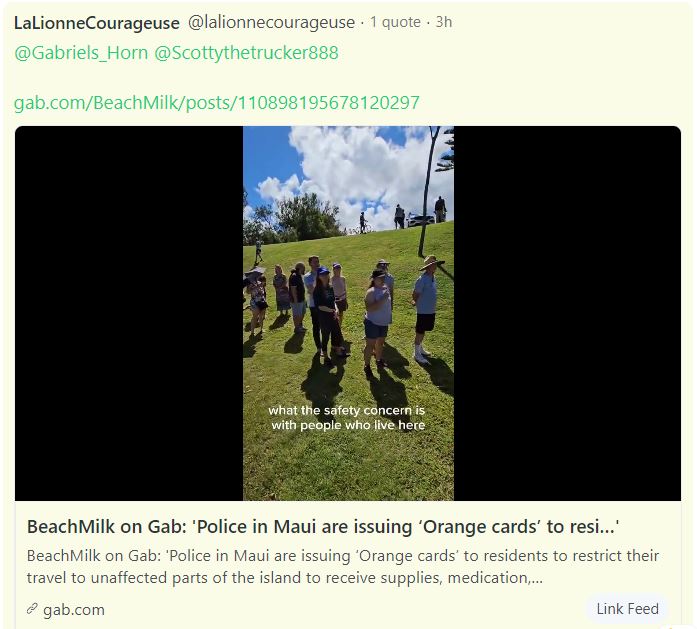Open the bold BeachMilk on Gab card title
The image size is (697, 629).
323,527
